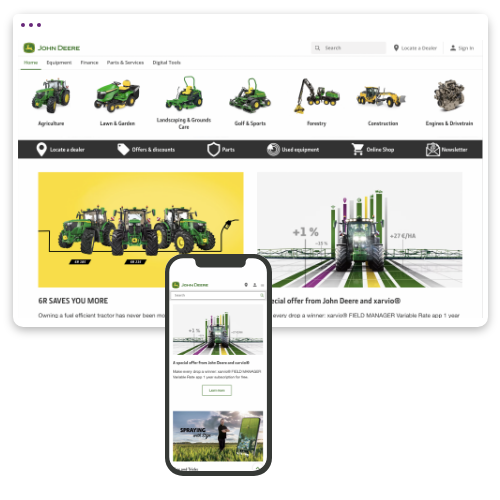This screenshot has width=500, height=500.
Task: Choose the Construction grader image
Action: pyautogui.click(x=382, y=96)
